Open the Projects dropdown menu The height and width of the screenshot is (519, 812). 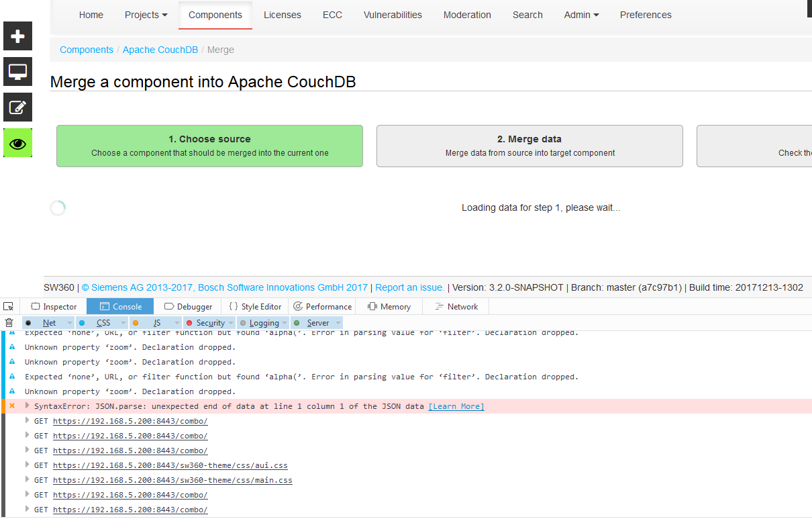pyautogui.click(x=146, y=14)
